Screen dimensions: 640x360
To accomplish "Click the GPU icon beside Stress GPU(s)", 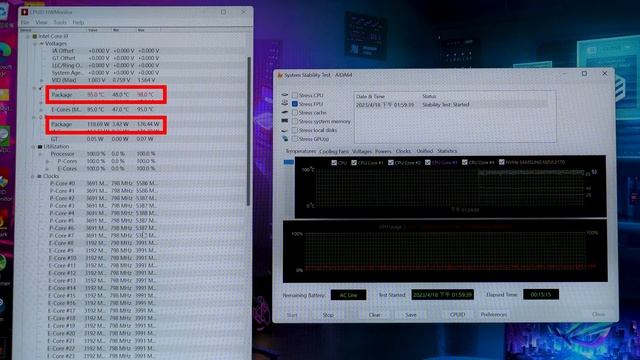I will pos(285,139).
